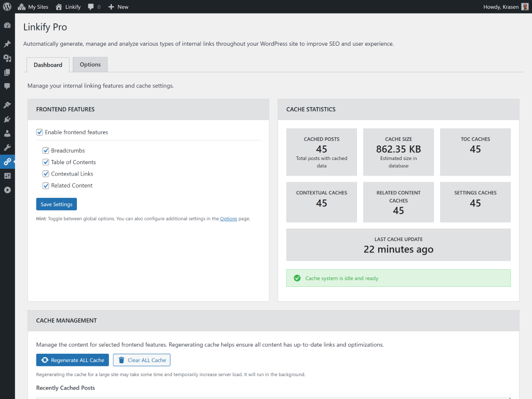Screen dimensions: 532x399
Task: Uncheck the Breadcrumbs checkbox
Action: (46, 151)
